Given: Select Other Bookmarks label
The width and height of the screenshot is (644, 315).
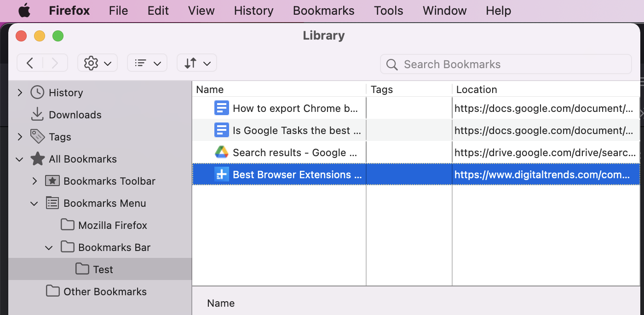Looking at the screenshot, I should [105, 292].
